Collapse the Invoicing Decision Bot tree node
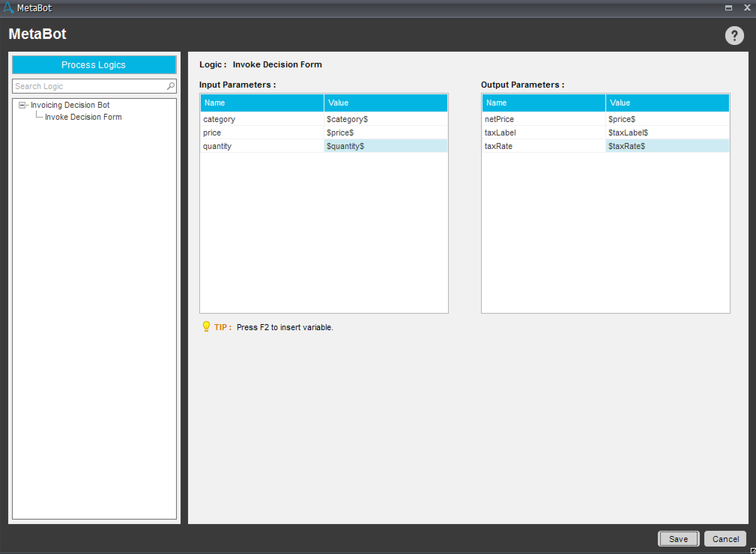This screenshot has width=756, height=554. click(22, 105)
